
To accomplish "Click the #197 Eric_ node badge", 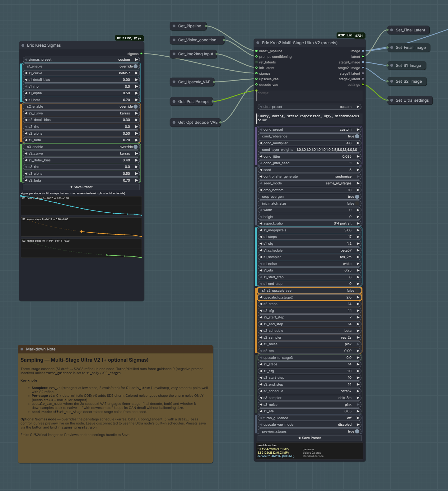I will pos(129,38).
